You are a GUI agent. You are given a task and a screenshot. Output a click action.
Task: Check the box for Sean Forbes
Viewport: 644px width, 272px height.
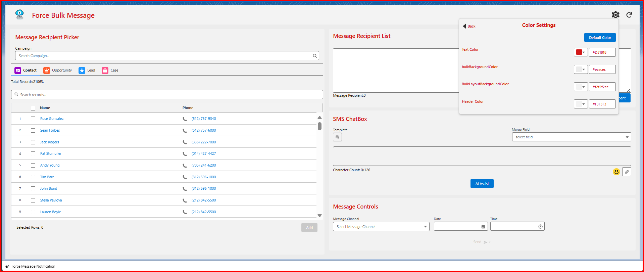33,131
